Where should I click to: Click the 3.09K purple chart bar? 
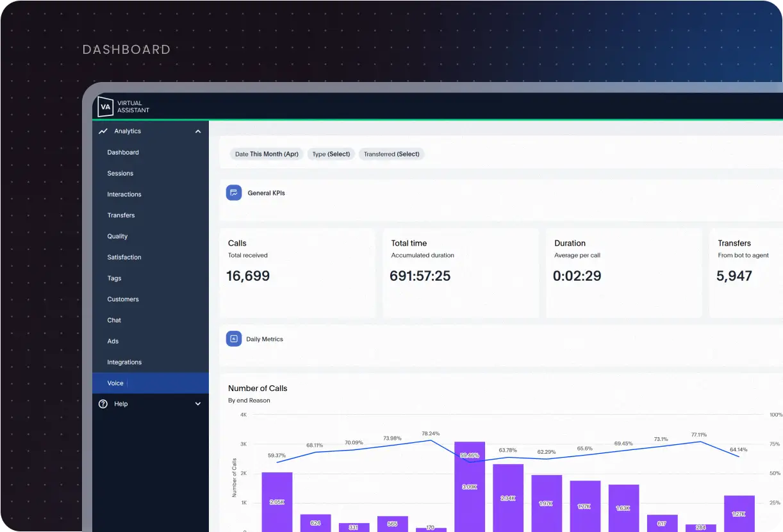coord(470,486)
